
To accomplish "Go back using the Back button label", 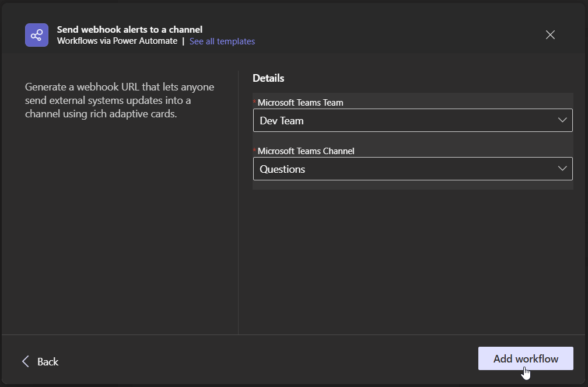I will [48, 362].
